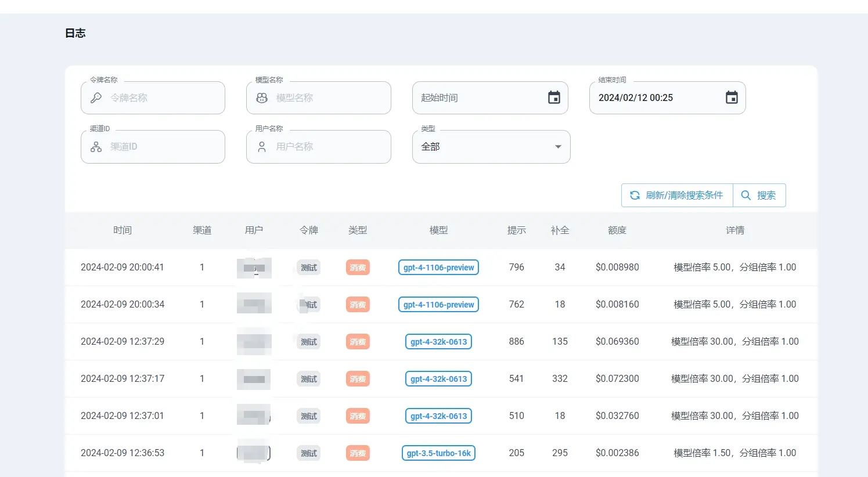Click quota value $0.032760
The width and height of the screenshot is (868, 477).
coord(617,416)
